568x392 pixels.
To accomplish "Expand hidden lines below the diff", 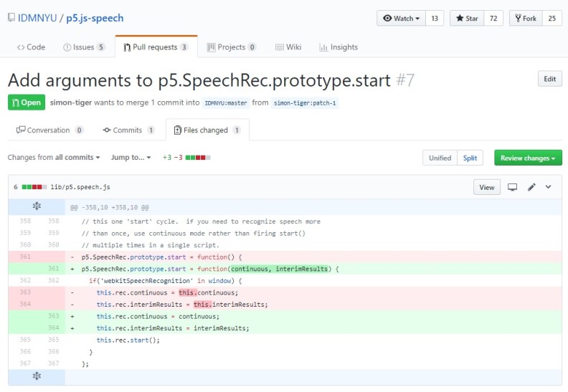I will coord(37,376).
